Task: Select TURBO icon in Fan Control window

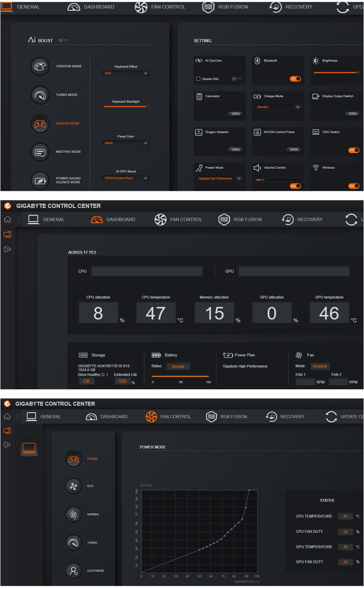Action: click(x=73, y=543)
